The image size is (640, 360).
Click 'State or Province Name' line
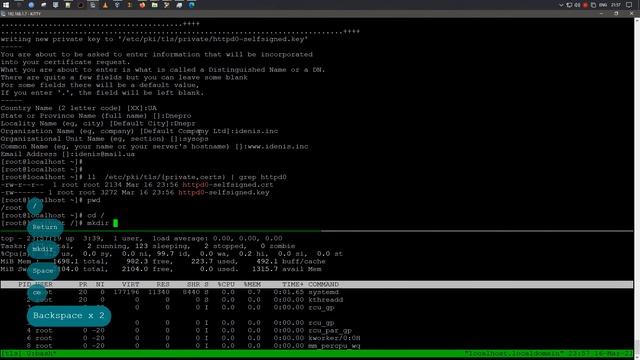click(x=96, y=116)
